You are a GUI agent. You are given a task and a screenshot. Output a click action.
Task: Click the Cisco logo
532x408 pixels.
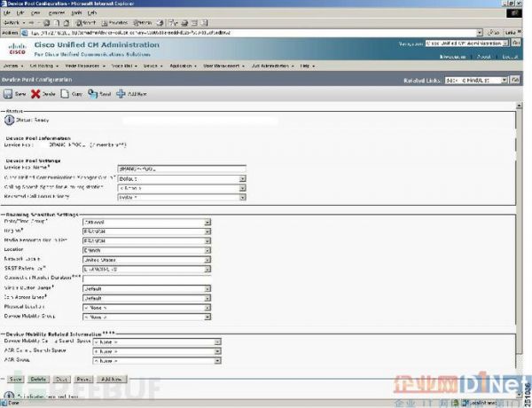[x=17, y=49]
